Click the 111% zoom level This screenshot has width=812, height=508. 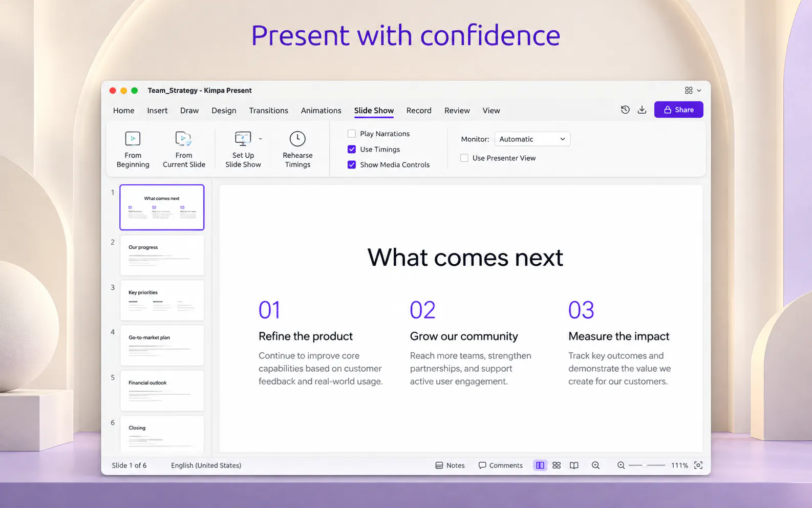[x=679, y=465]
